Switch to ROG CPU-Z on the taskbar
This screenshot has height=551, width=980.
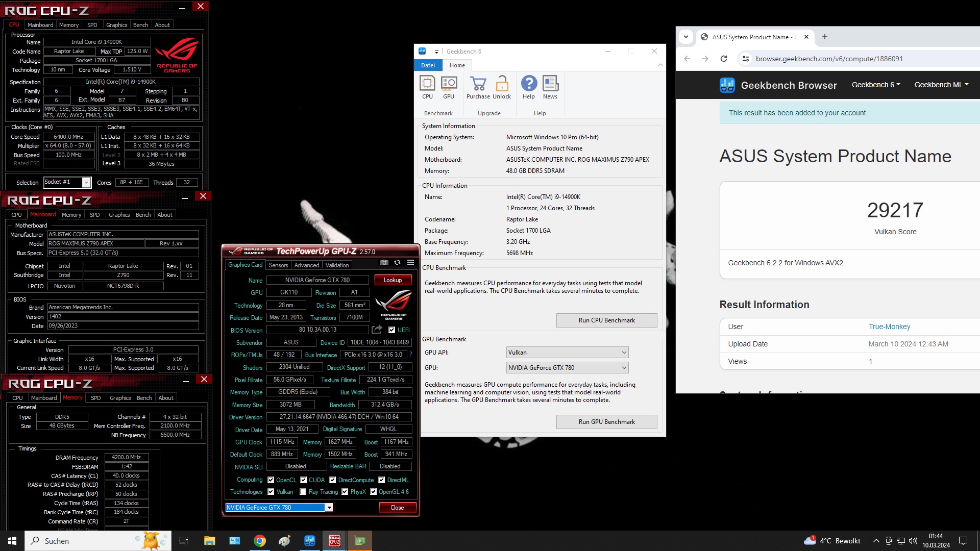[x=335, y=541]
